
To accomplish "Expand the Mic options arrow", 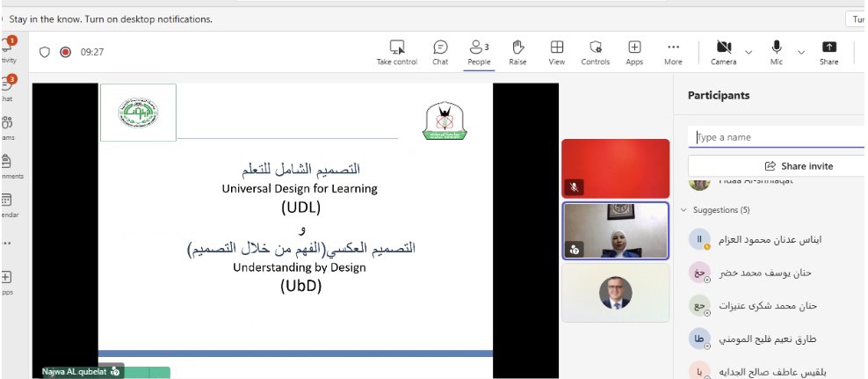I will [801, 53].
